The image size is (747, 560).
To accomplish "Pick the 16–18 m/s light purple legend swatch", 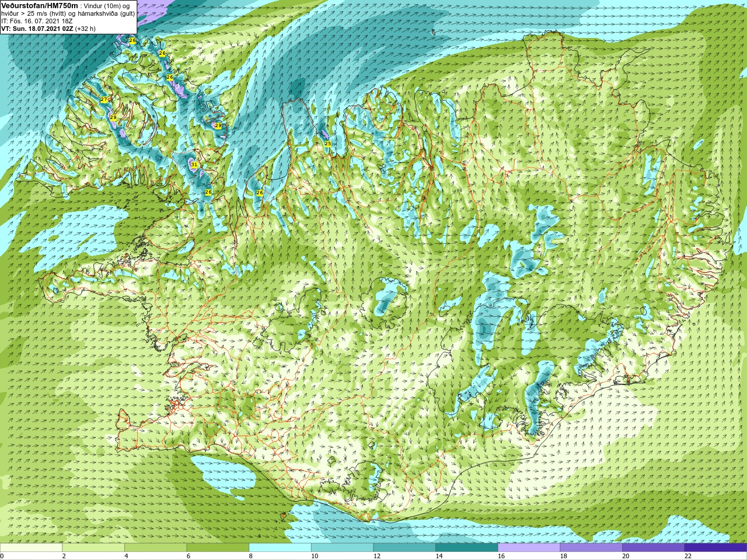I will (529, 548).
